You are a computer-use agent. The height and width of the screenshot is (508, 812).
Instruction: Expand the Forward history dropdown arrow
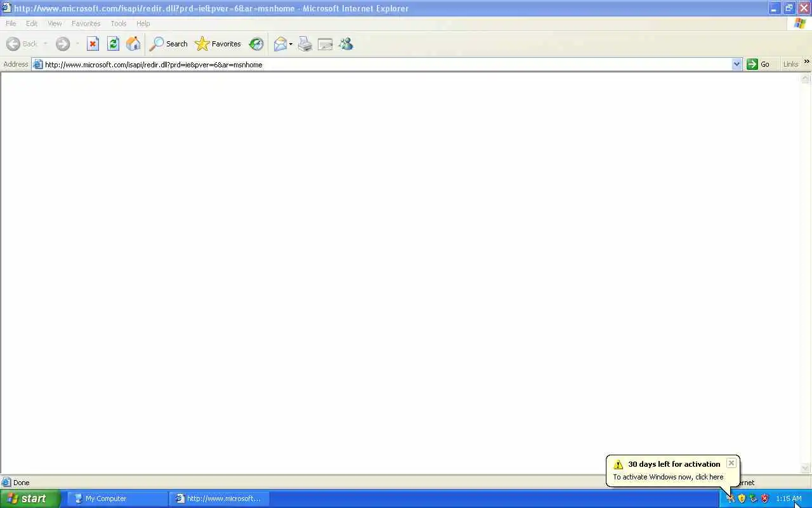(77, 44)
